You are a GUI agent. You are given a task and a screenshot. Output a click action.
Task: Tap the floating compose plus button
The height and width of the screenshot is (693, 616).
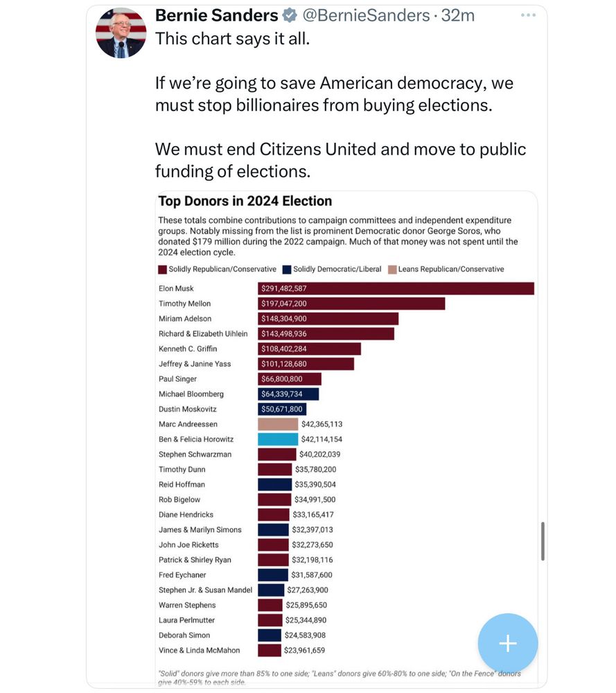click(x=507, y=643)
